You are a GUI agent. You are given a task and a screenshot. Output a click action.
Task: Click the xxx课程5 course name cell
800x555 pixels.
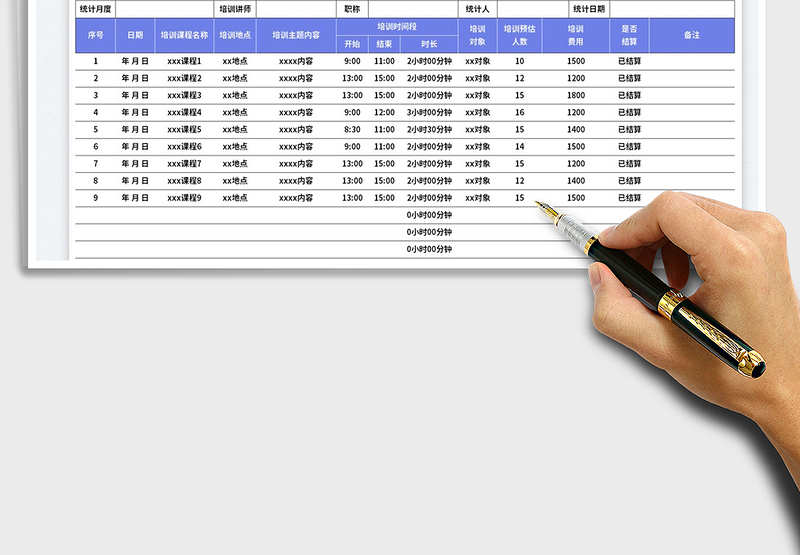pyautogui.click(x=185, y=130)
